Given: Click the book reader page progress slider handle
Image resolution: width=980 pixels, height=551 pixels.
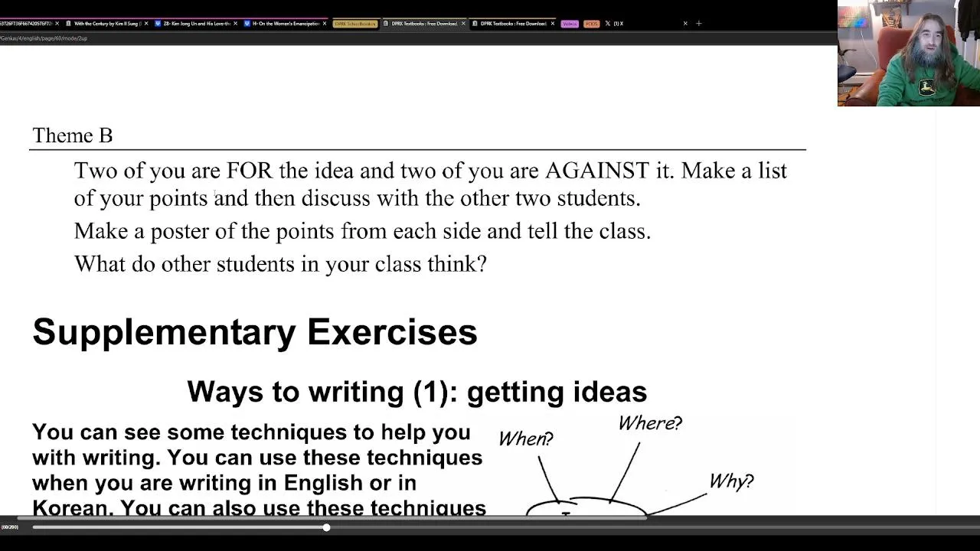Looking at the screenshot, I should (x=326, y=527).
